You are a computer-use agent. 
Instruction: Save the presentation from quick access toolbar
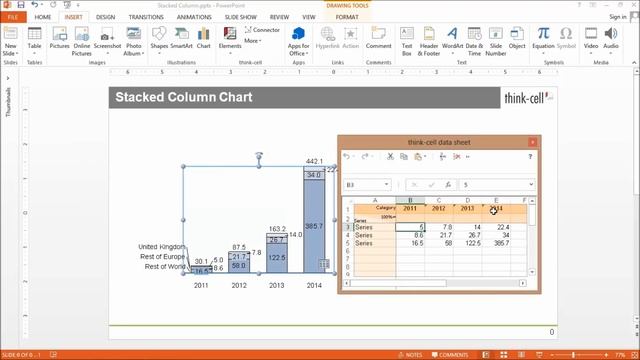click(x=21, y=5)
